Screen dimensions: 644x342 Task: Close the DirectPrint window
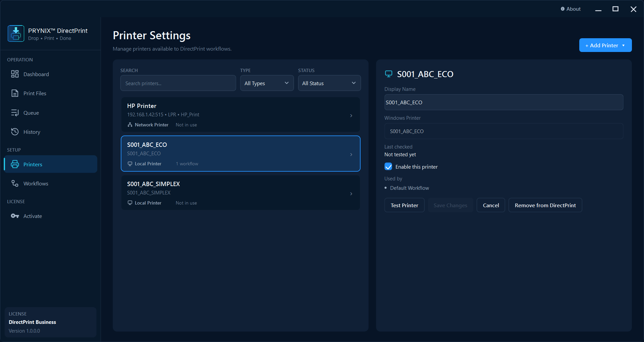pyautogui.click(x=633, y=9)
